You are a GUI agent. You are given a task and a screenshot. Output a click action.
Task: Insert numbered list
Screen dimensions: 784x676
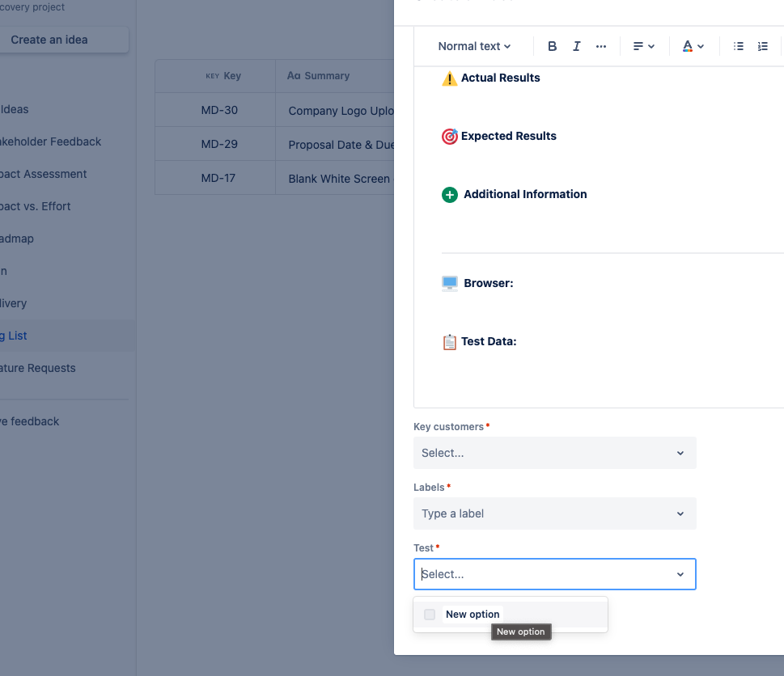point(762,46)
